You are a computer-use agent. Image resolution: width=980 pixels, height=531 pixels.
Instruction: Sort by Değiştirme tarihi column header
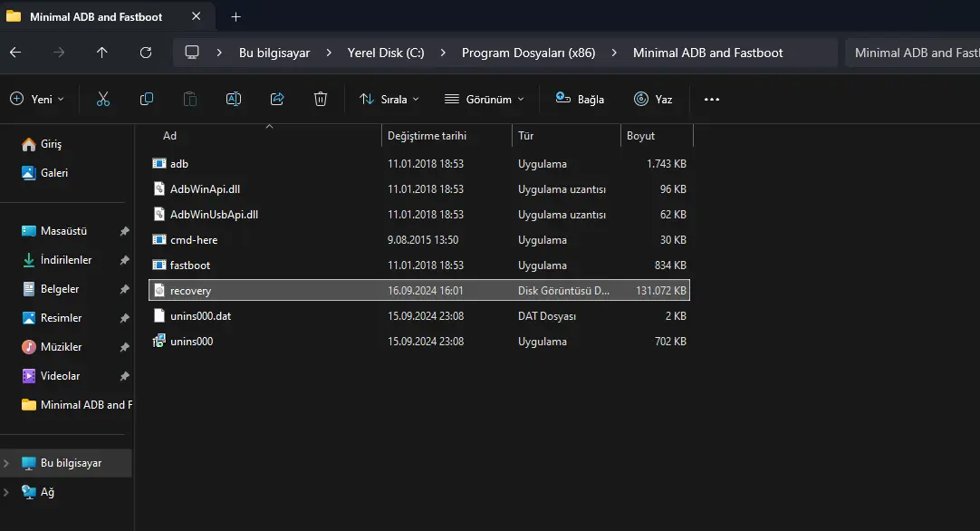click(x=447, y=136)
